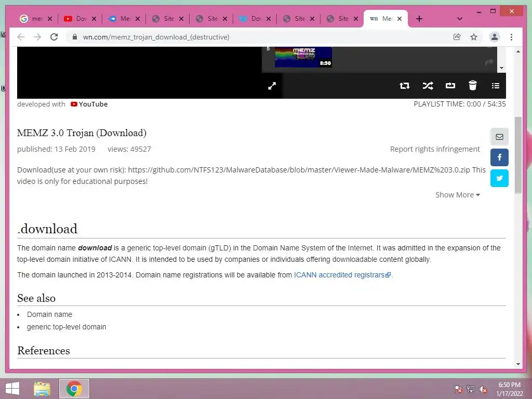Click the page vertical scrollbar thumb
Viewport: 532px width, 399px height.
518,155
